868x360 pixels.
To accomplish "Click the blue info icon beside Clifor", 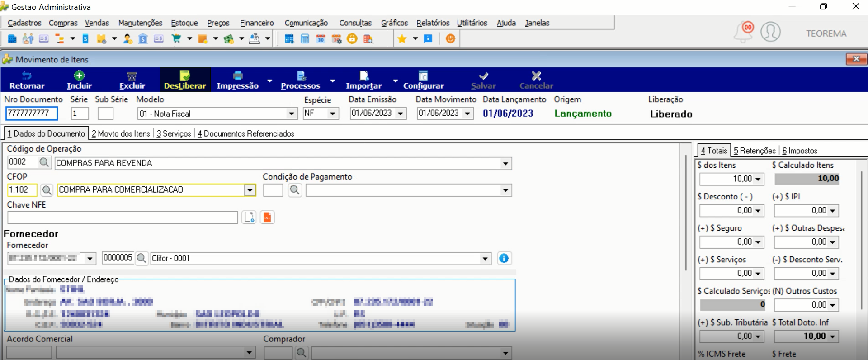I will click(504, 258).
